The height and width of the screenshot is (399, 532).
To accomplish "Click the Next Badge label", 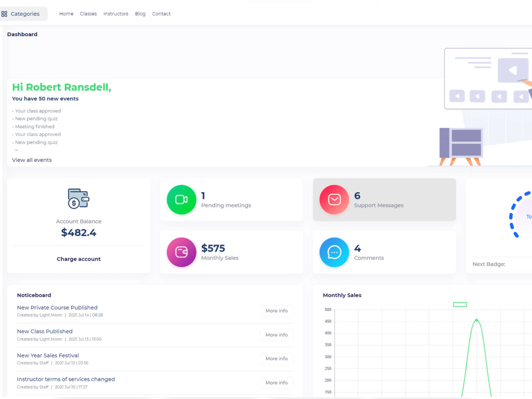I will pos(489,264).
